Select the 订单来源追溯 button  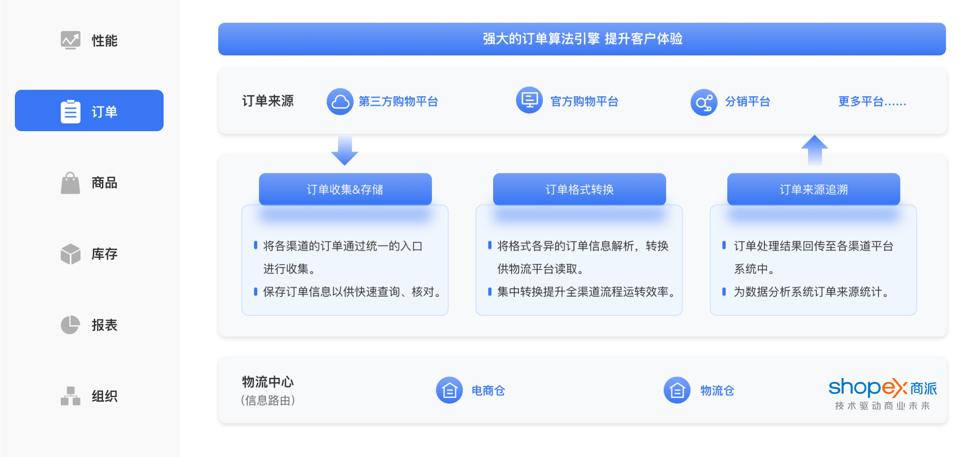pyautogui.click(x=813, y=190)
